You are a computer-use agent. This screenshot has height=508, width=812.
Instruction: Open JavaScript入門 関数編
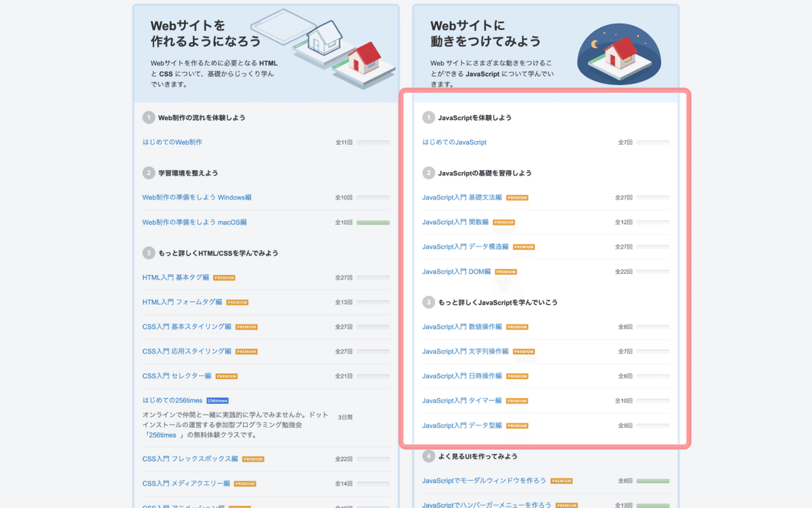coord(455,222)
